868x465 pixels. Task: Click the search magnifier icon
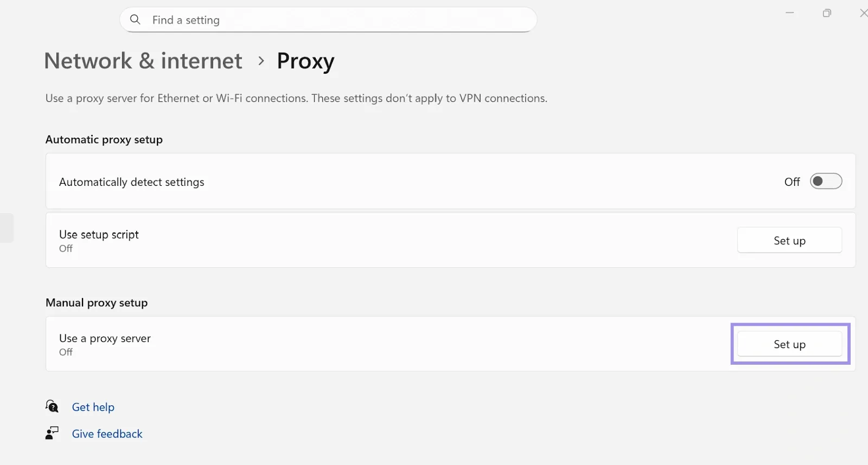point(135,20)
